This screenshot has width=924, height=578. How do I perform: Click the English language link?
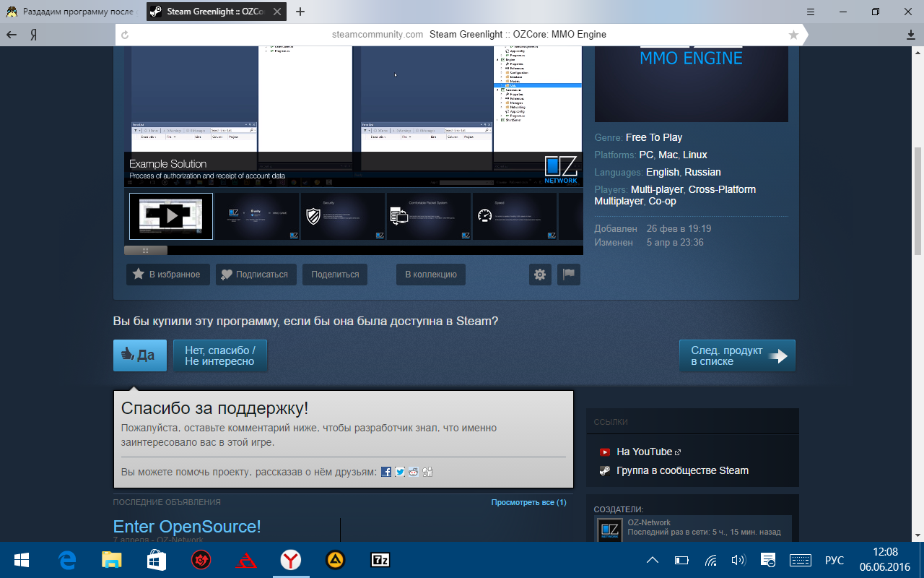[x=663, y=172]
